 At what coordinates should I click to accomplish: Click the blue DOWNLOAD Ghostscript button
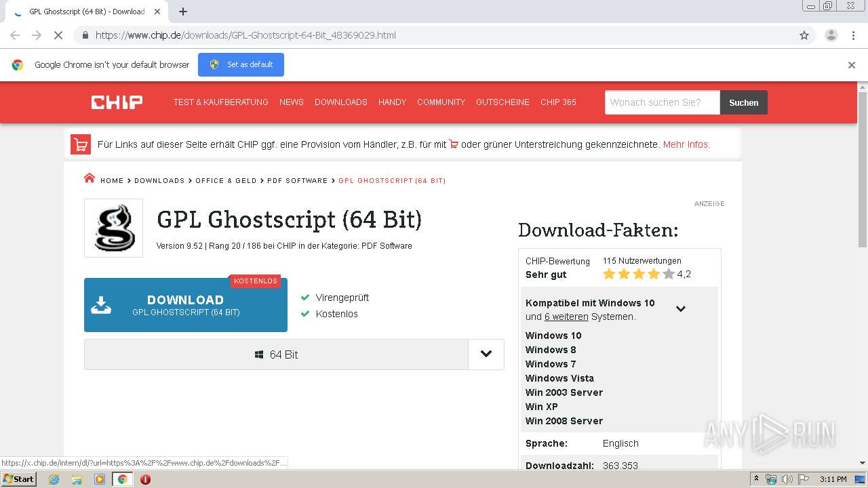point(186,305)
